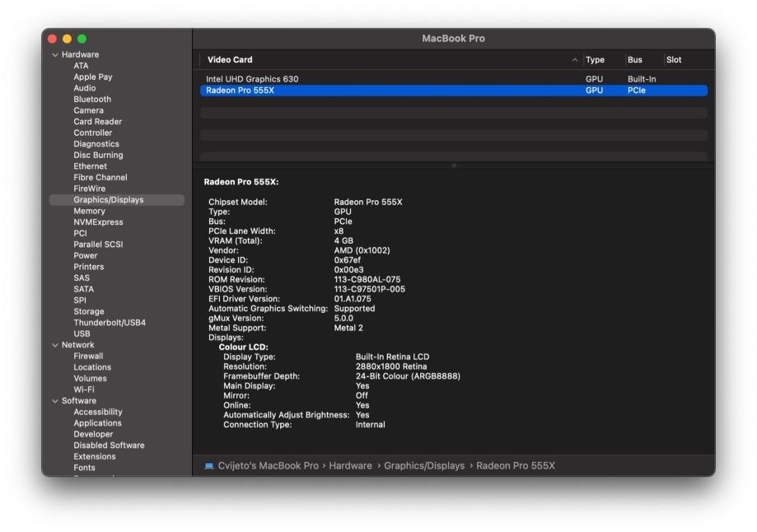The width and height of the screenshot is (757, 532).
Task: Grab the split-pane divider handle
Action: tap(454, 166)
